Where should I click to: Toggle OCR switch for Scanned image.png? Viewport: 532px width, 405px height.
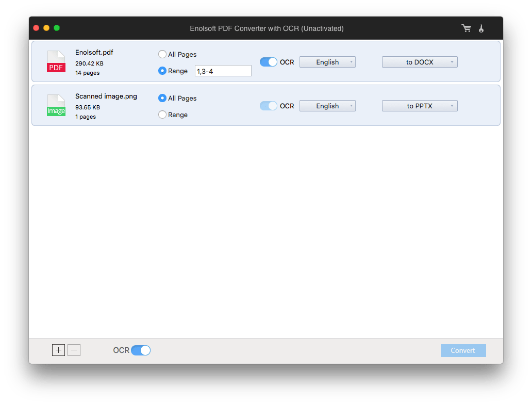[269, 106]
